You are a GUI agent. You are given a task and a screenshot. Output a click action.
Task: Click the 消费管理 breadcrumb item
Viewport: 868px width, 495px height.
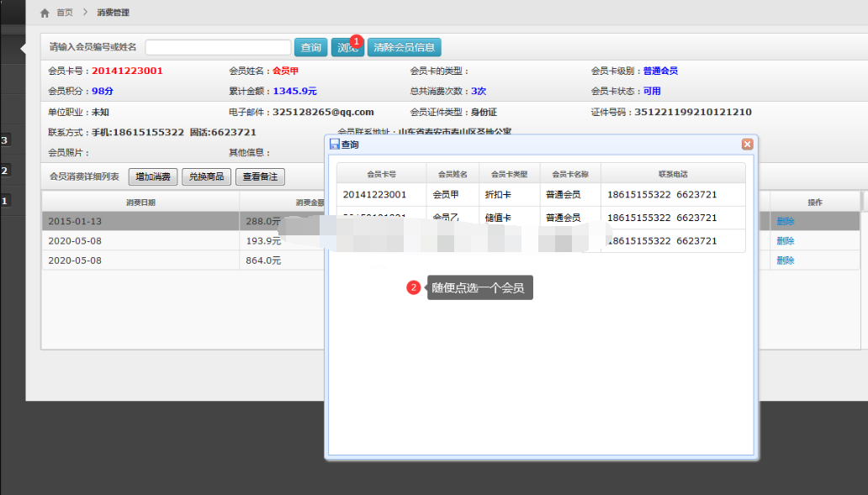tap(113, 12)
